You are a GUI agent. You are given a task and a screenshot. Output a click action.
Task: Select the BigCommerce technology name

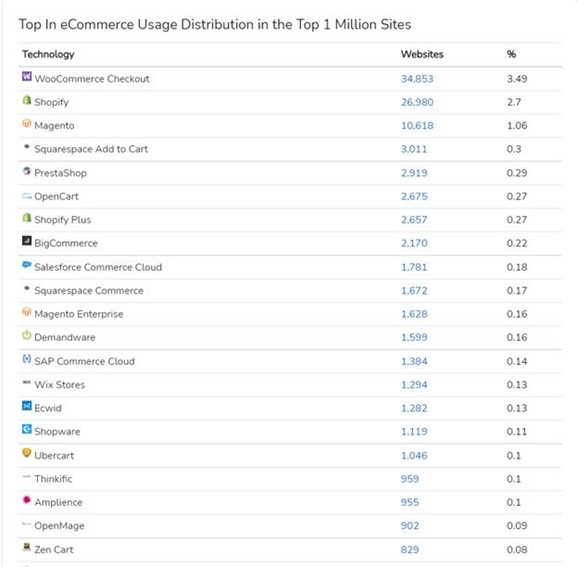point(66,244)
